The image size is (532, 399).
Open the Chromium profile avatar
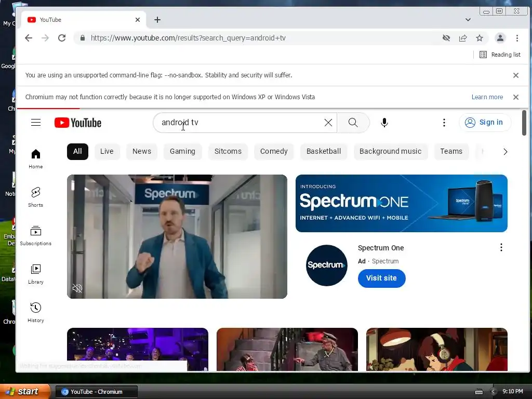(500, 38)
